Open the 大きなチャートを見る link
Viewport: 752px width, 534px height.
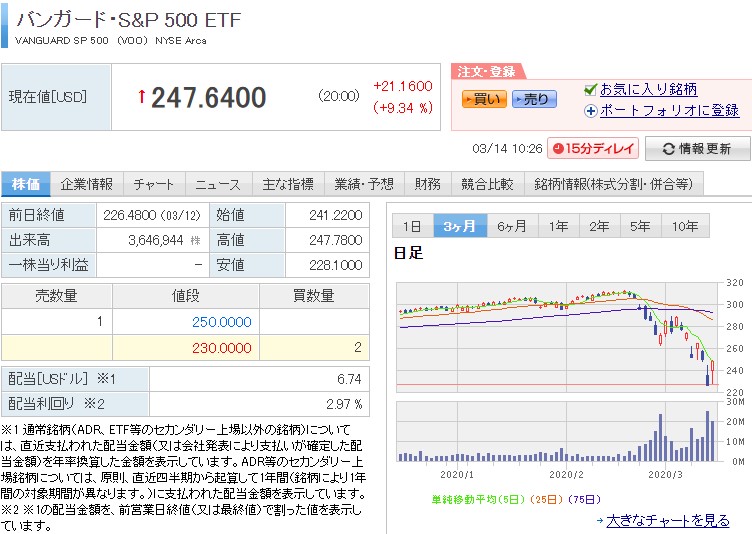668,521
